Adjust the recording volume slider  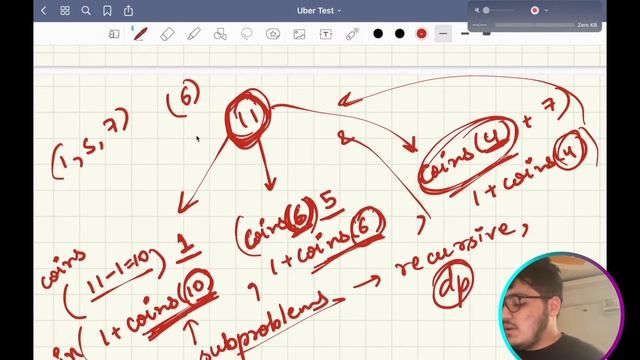[498, 10]
